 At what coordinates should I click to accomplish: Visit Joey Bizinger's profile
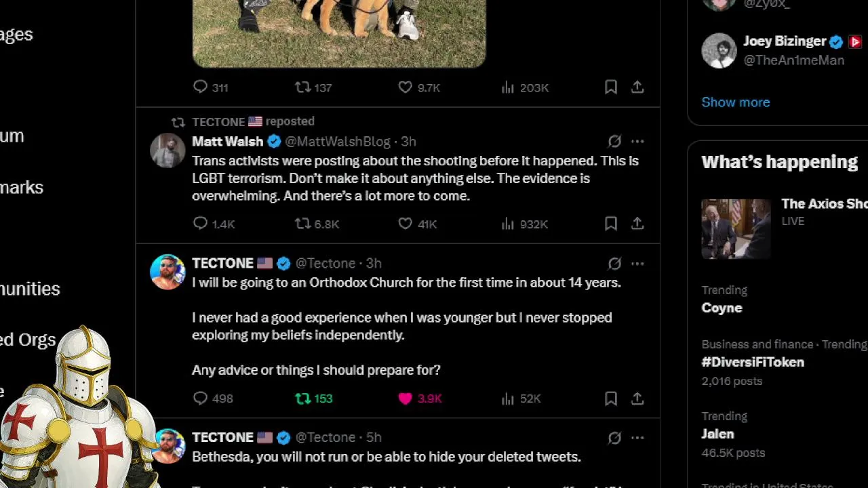785,41
